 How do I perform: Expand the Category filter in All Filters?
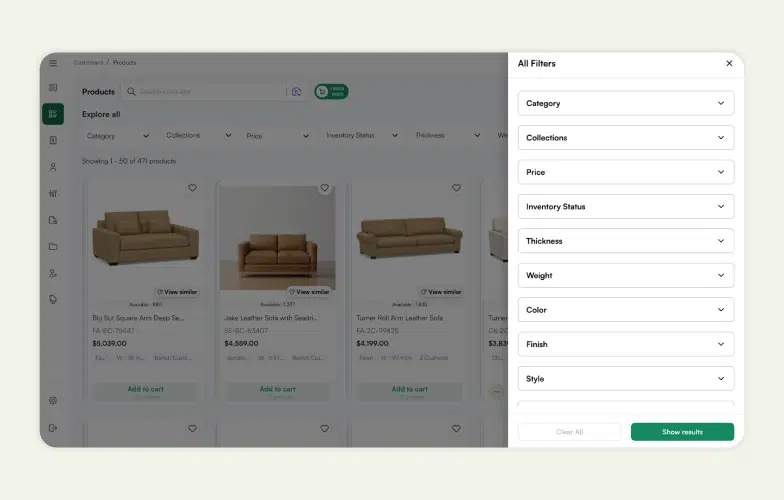coord(625,103)
